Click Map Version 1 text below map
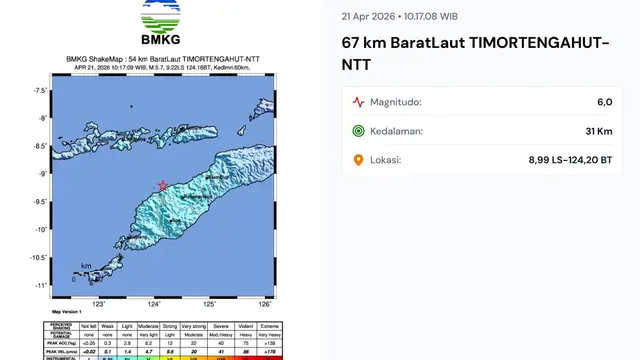Viewport: 640px width, 360px height. click(x=67, y=312)
